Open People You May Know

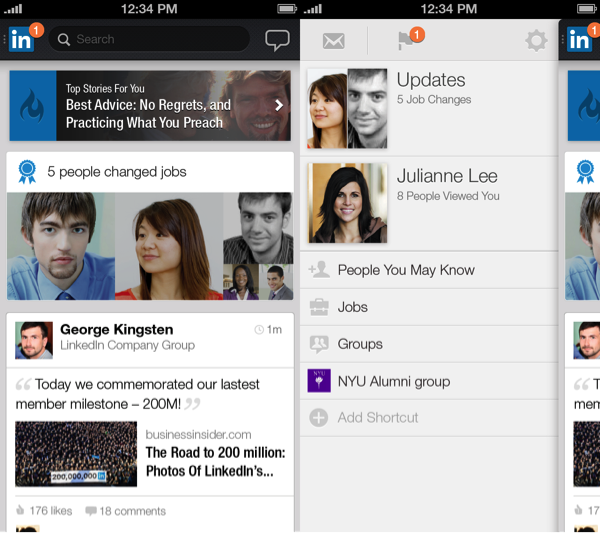[429, 270]
